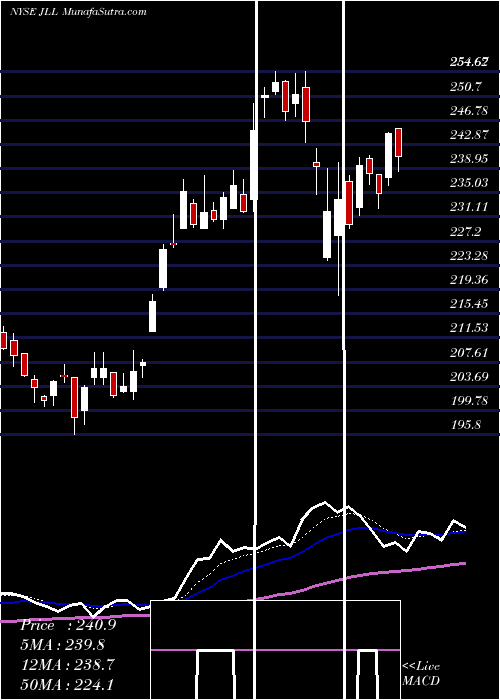The width and height of the screenshot is (500, 700).
Task: Click the 227.2 price axis label
Action: click(x=466, y=231)
